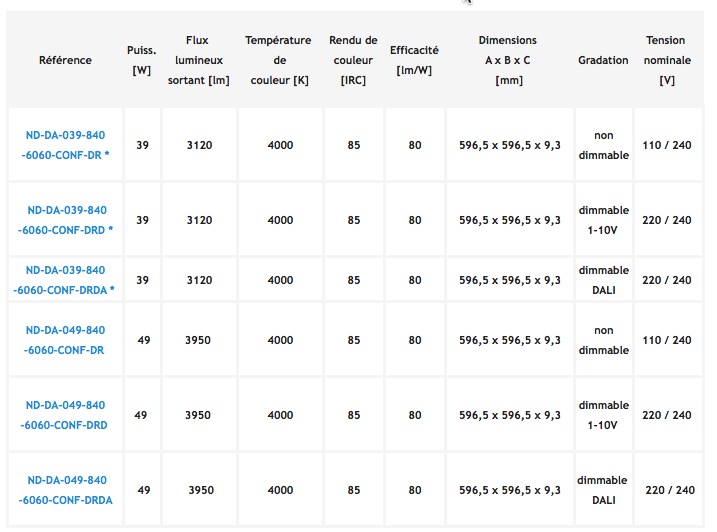Open the ND-DA-049-840-6060-CONF-DRD reference link
This screenshot has width=717, height=532.
(x=64, y=415)
